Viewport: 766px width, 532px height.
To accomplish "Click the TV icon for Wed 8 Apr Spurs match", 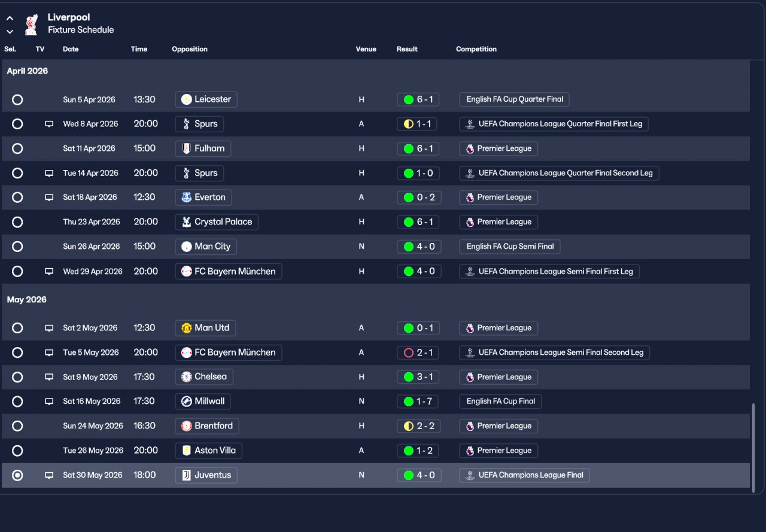I will click(49, 124).
